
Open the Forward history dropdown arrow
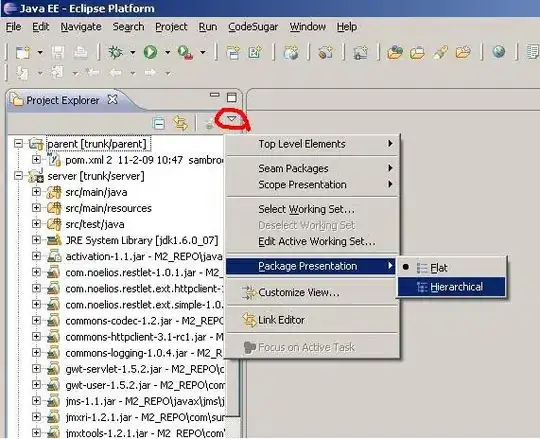click(x=168, y=73)
